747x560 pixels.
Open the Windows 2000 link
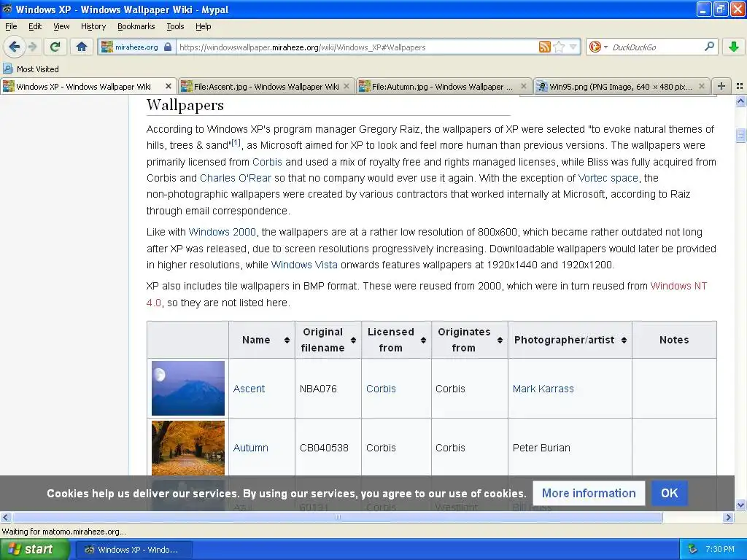[x=222, y=232]
